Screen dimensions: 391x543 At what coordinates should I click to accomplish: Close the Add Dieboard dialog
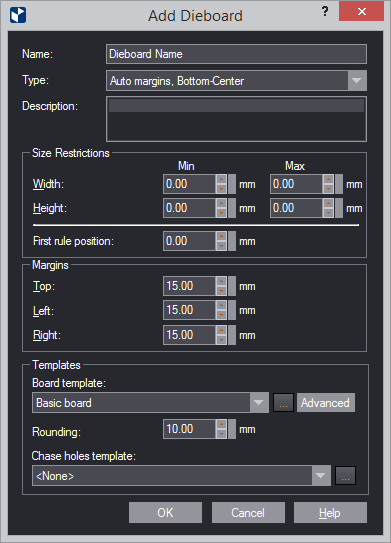coord(362,11)
